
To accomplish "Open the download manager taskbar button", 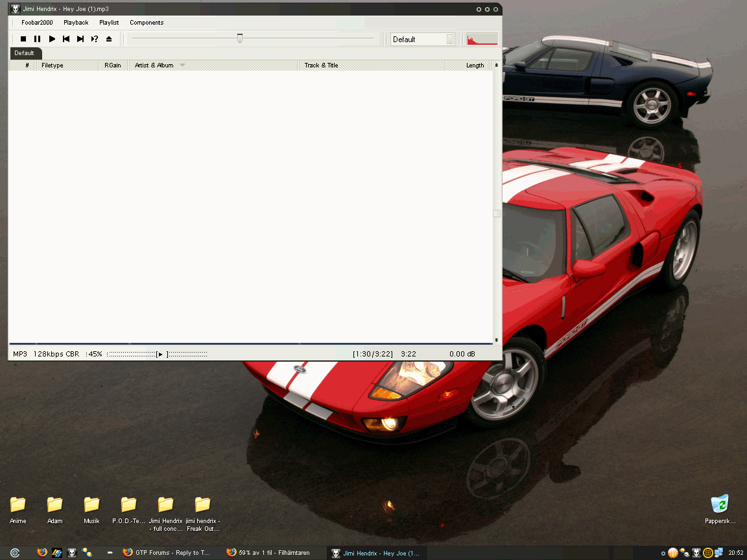I will click(x=268, y=553).
